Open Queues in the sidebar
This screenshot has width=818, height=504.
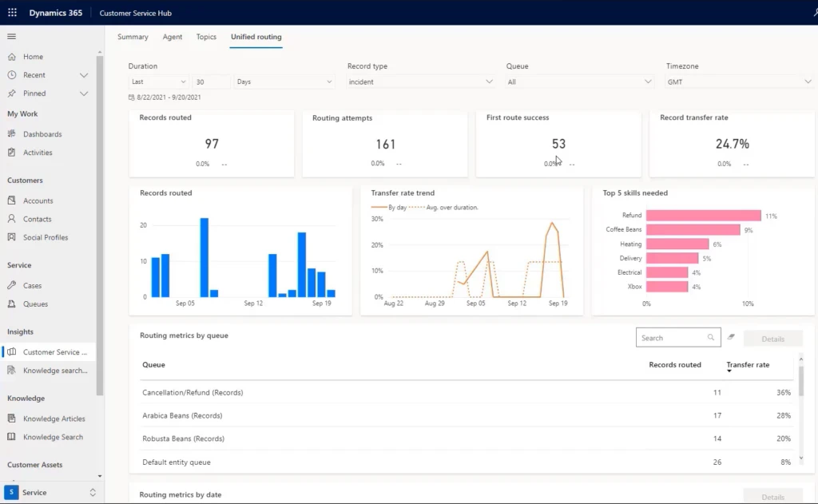click(x=35, y=304)
